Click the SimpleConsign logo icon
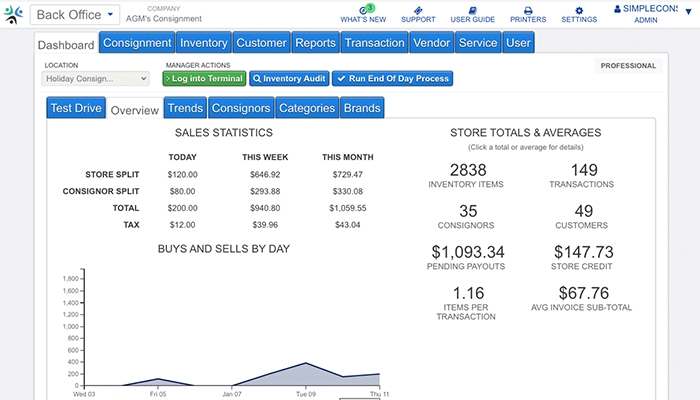The width and height of the screenshot is (700, 400). tap(13, 17)
